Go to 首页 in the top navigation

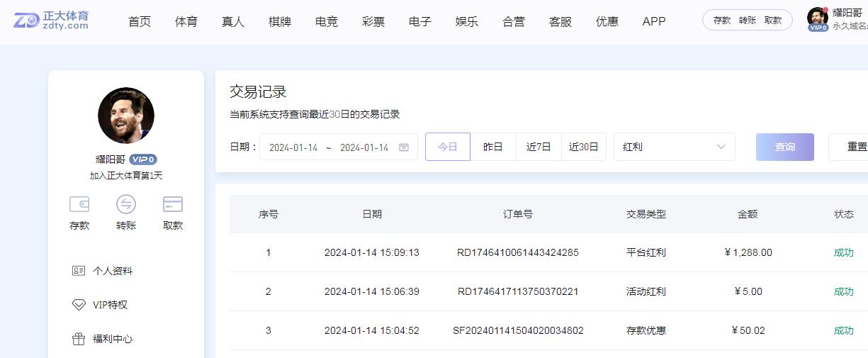pos(140,21)
